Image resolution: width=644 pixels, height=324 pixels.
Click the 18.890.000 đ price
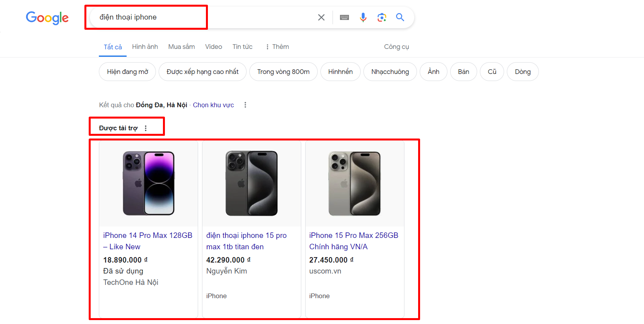coord(125,260)
